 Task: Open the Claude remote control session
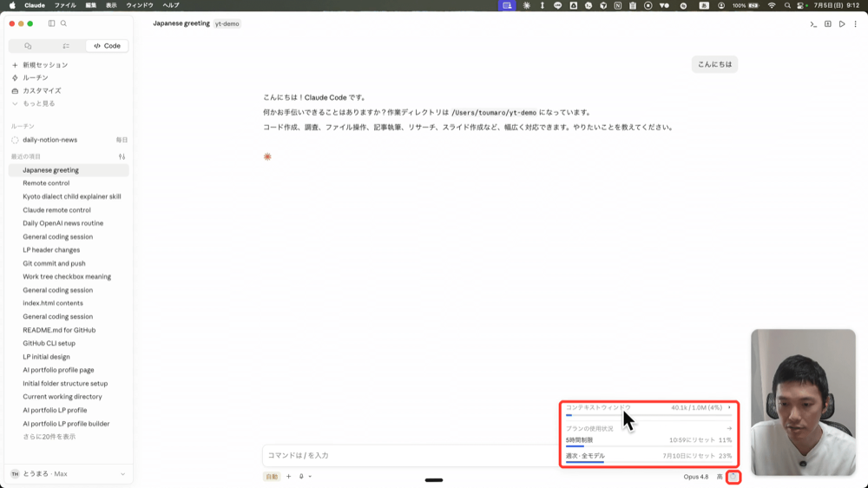pyautogui.click(x=69, y=210)
